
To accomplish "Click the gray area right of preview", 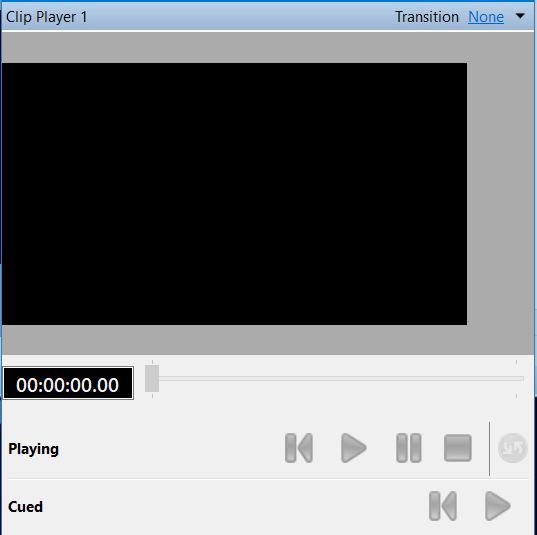I will point(500,194).
